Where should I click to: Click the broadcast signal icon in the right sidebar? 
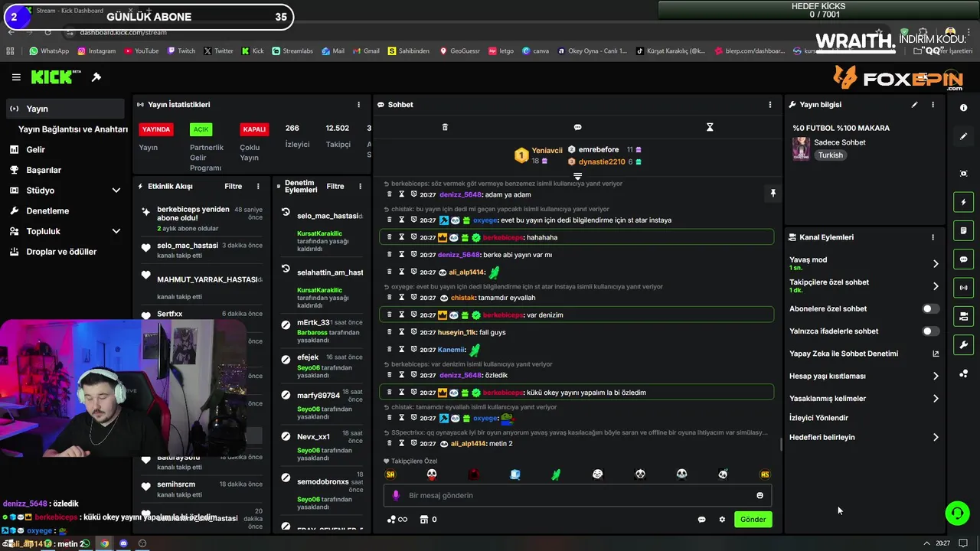[x=963, y=288]
